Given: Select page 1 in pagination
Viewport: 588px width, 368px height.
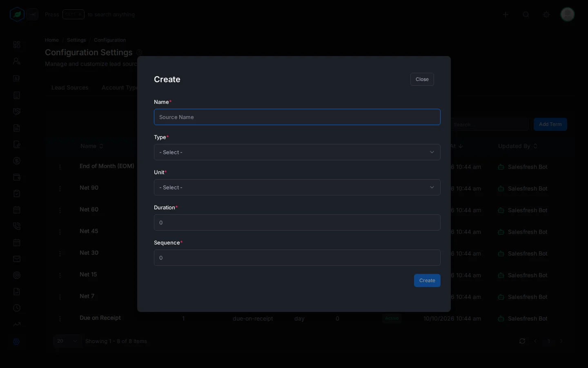Looking at the screenshot, I should [549, 341].
